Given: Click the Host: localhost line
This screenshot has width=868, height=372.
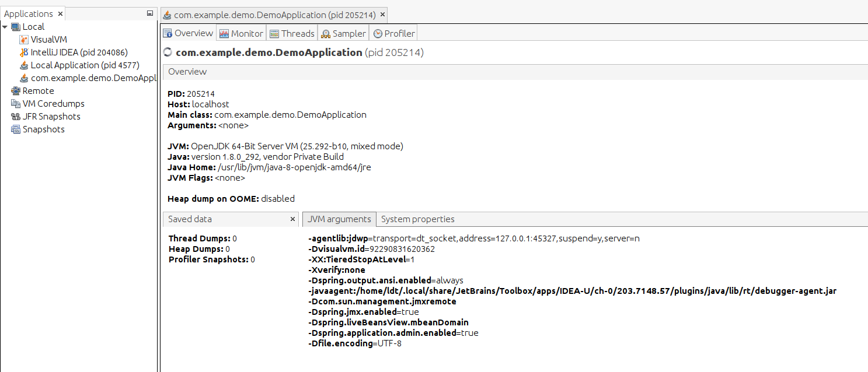Looking at the screenshot, I should (x=198, y=104).
